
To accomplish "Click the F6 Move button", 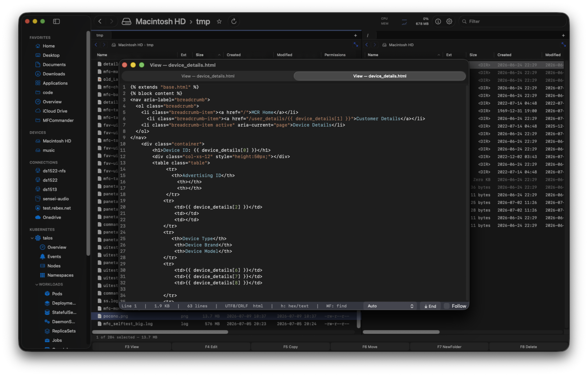I will (x=370, y=347).
